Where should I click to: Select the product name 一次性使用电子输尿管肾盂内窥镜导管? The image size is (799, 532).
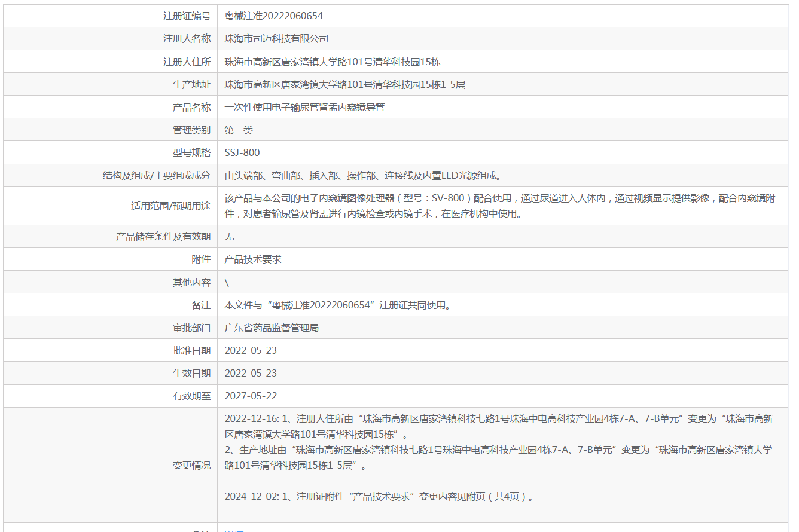pyautogui.click(x=304, y=107)
